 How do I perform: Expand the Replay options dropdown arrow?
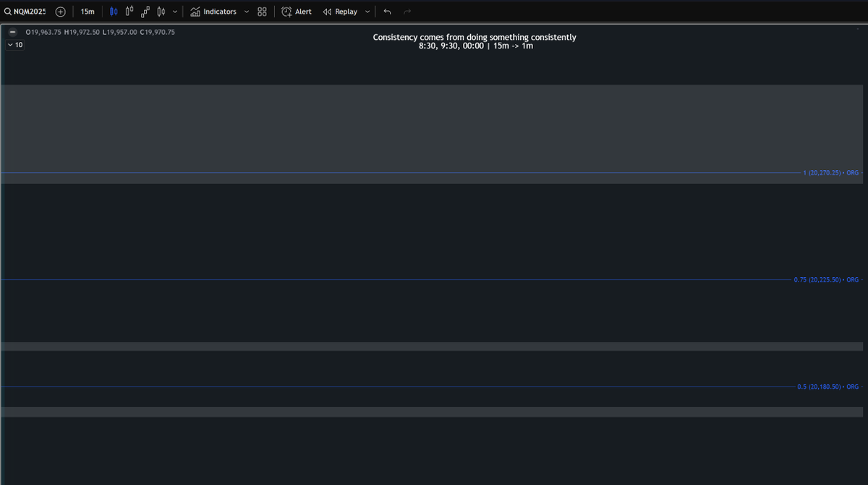pos(367,12)
